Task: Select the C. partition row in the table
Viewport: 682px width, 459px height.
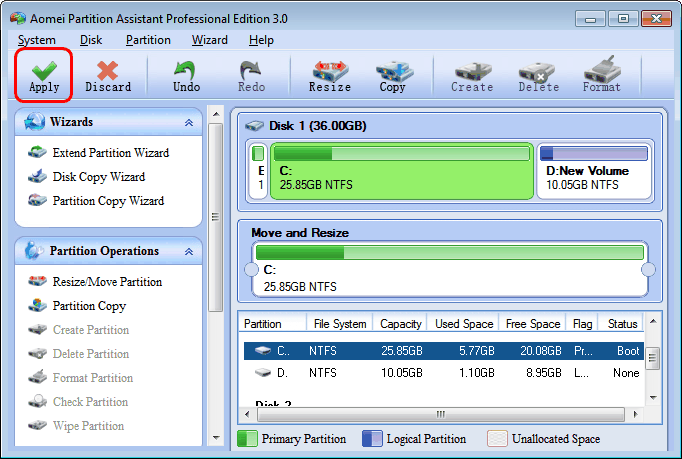Action: [x=444, y=351]
